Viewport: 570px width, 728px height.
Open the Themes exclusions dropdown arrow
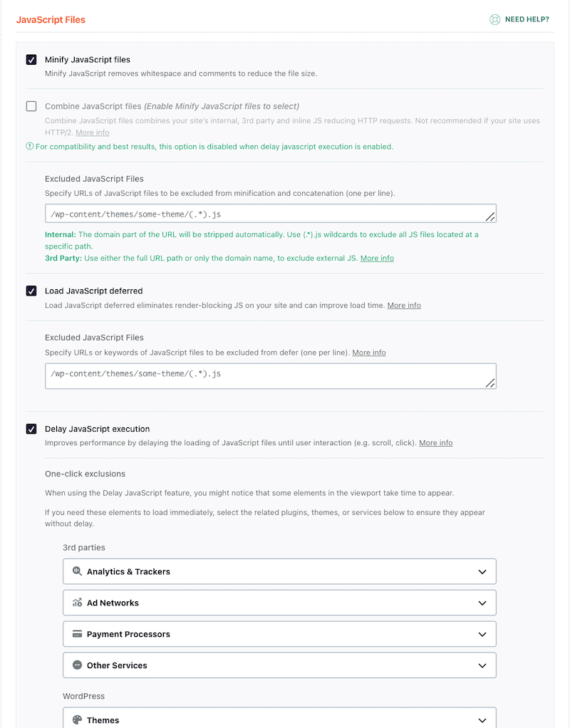coord(482,719)
